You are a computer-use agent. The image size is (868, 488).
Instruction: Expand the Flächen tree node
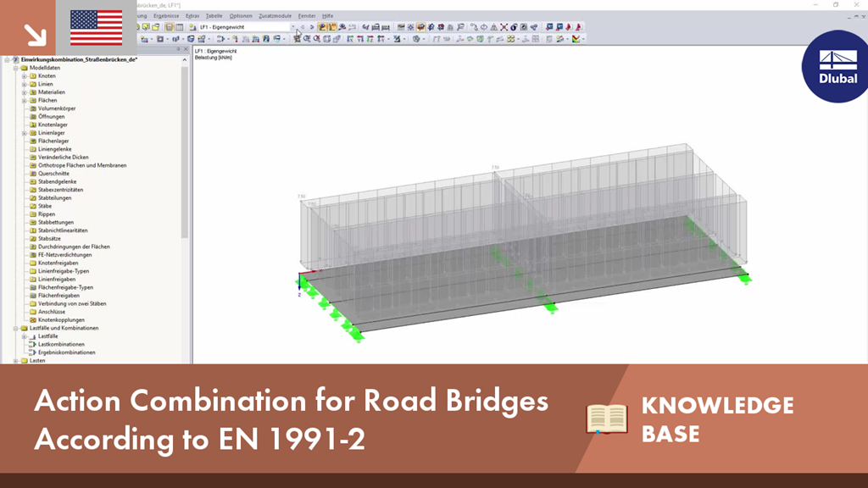24,100
